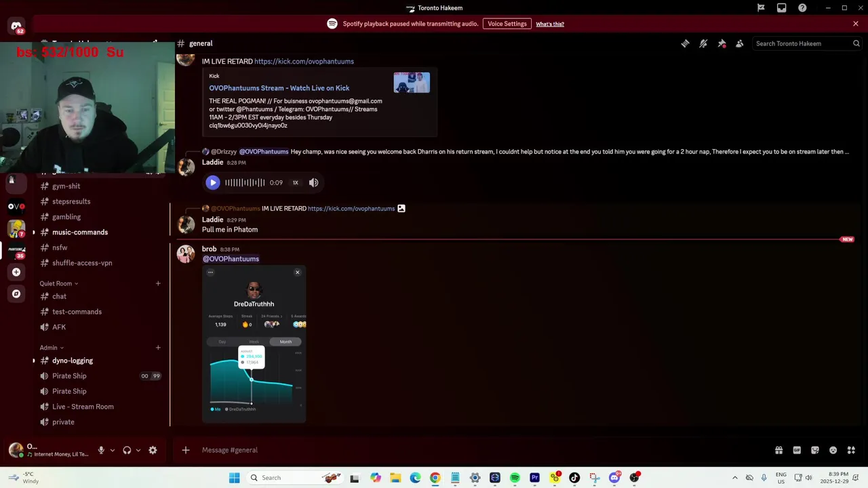Open the checkpoint flag icon in title bar
868x488 pixels.
click(x=761, y=8)
